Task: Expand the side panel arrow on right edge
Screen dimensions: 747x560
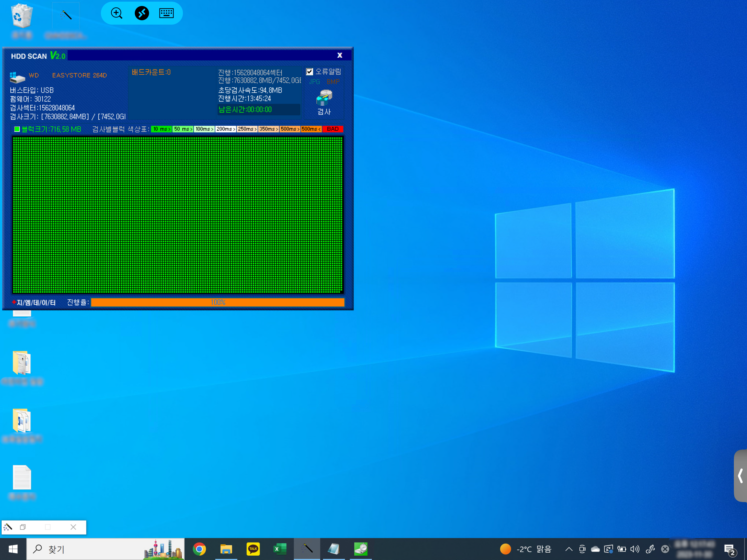Action: [x=740, y=476]
